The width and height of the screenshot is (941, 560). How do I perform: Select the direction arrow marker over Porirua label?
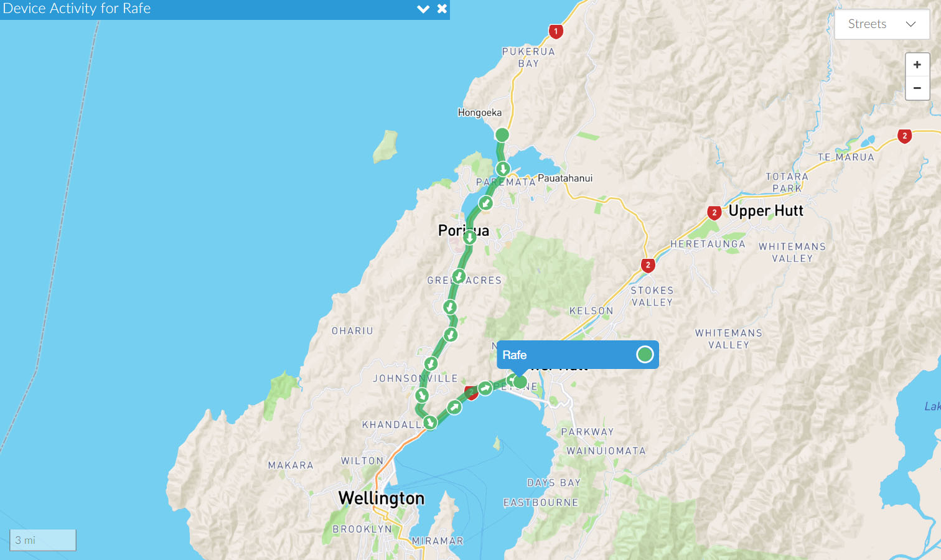pyautogui.click(x=469, y=236)
